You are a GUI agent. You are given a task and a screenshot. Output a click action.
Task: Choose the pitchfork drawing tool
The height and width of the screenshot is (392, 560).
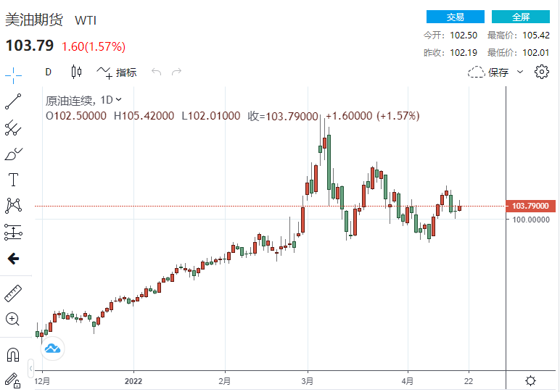pos(13,128)
